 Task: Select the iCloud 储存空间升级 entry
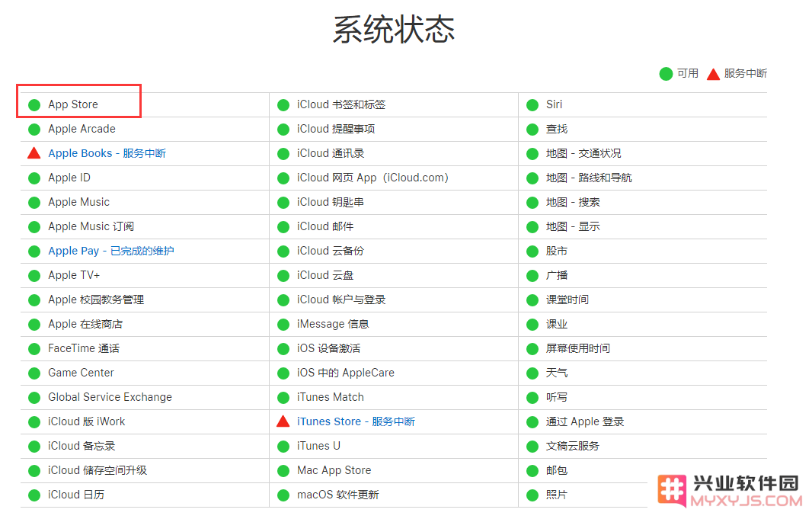point(98,470)
